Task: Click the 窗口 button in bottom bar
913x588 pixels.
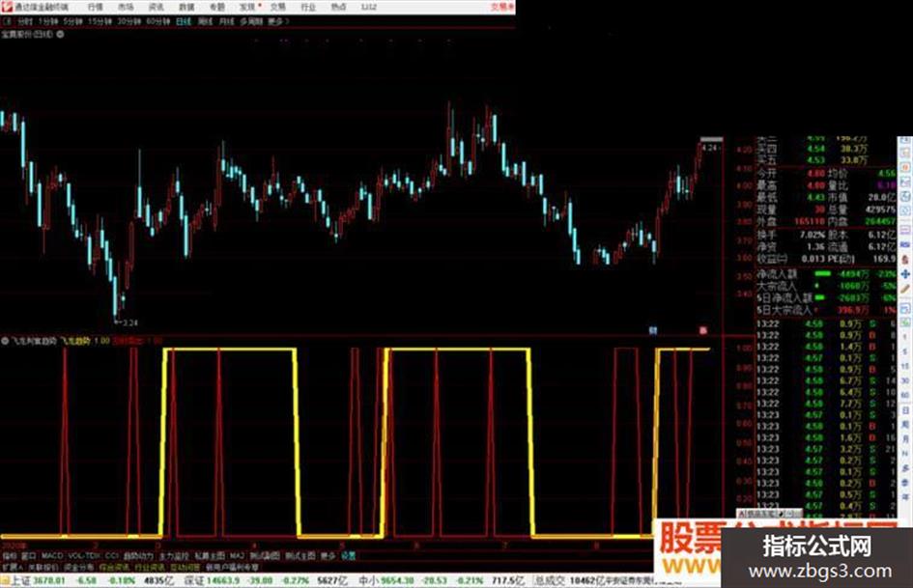Action: [x=28, y=556]
